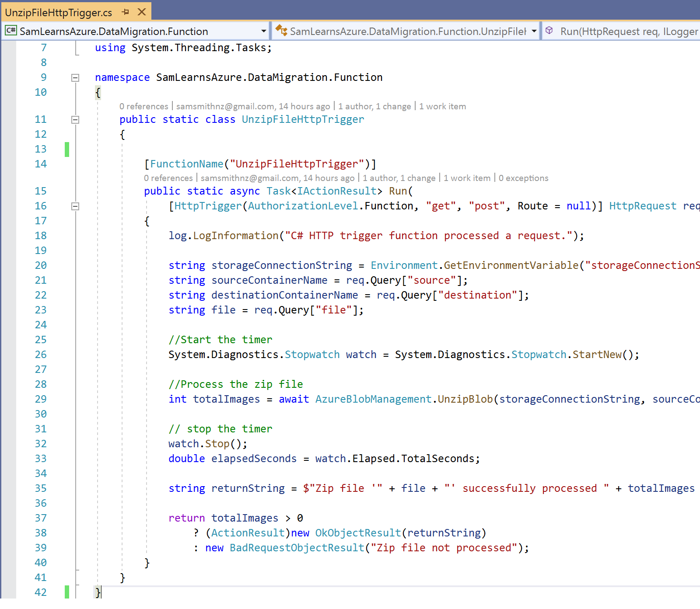Close the UnzipFileHttpTrigger.cs tab

click(142, 12)
